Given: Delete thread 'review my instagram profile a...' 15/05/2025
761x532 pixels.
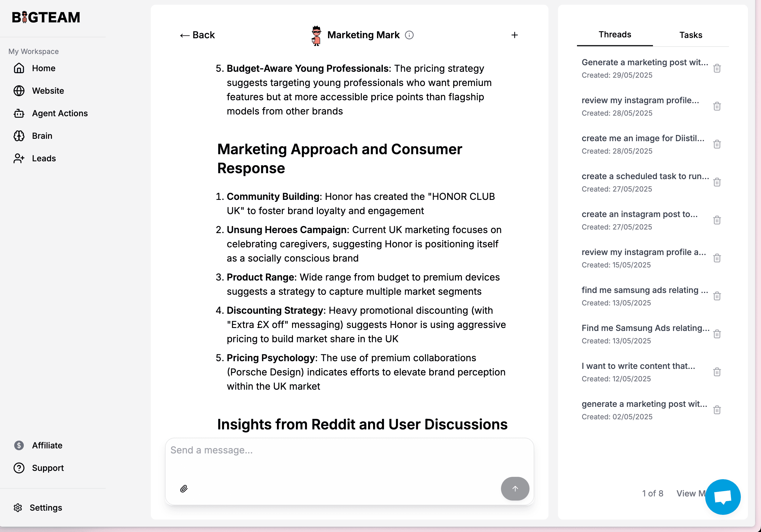Looking at the screenshot, I should [717, 258].
